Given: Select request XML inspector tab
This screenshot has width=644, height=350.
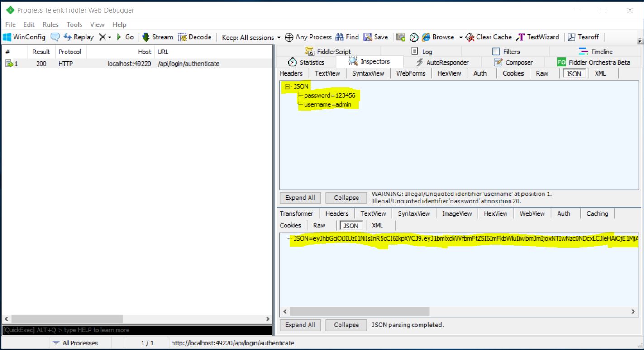Looking at the screenshot, I should tap(600, 73).
